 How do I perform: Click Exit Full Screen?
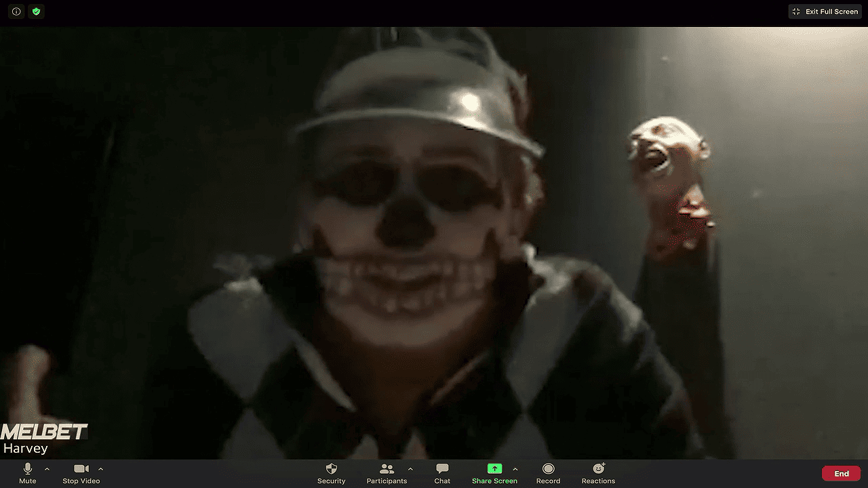point(825,12)
